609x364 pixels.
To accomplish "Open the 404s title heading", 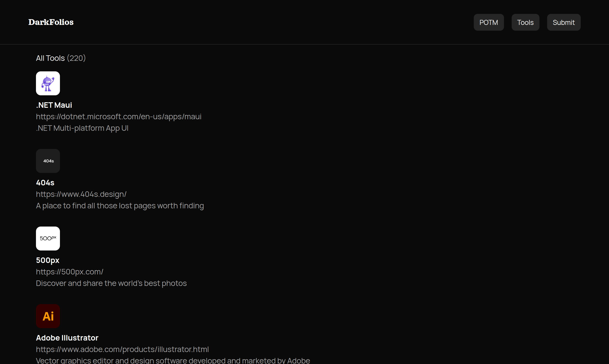I will click(x=45, y=182).
